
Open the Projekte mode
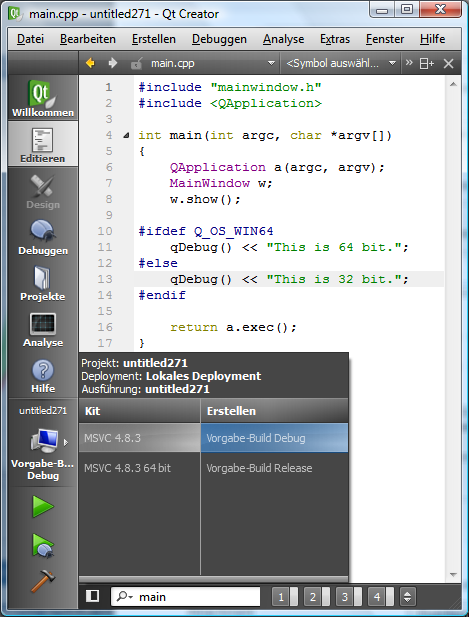[x=42, y=283]
